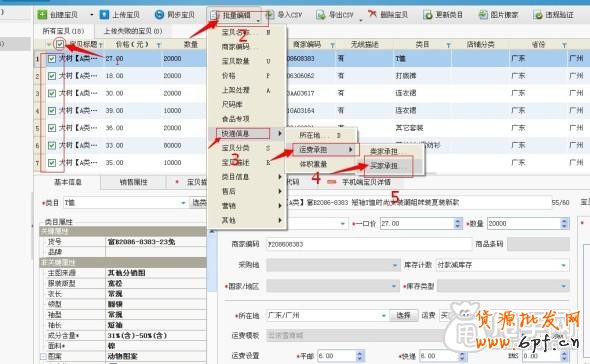Viewport: 590px width, 364px height.
Task: Click the 更新类目 icon
Action: 427,15
